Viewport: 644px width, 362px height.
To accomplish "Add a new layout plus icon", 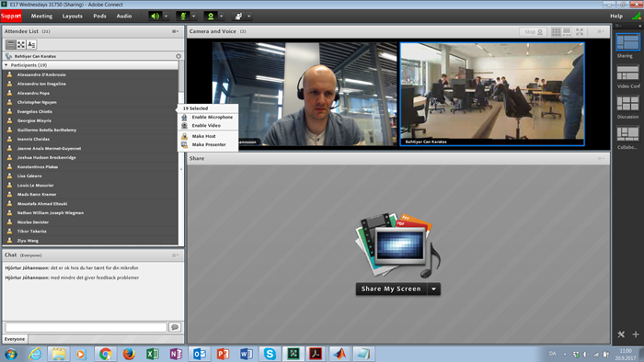I will (x=636, y=334).
